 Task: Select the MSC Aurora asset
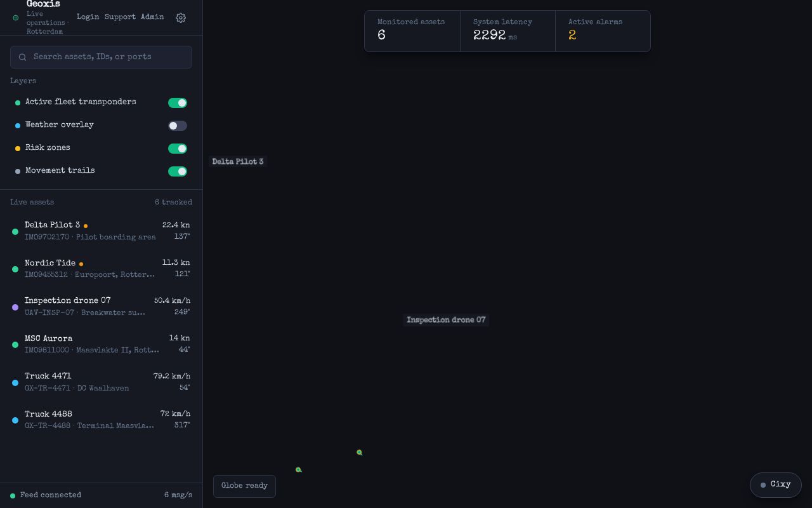(101, 344)
